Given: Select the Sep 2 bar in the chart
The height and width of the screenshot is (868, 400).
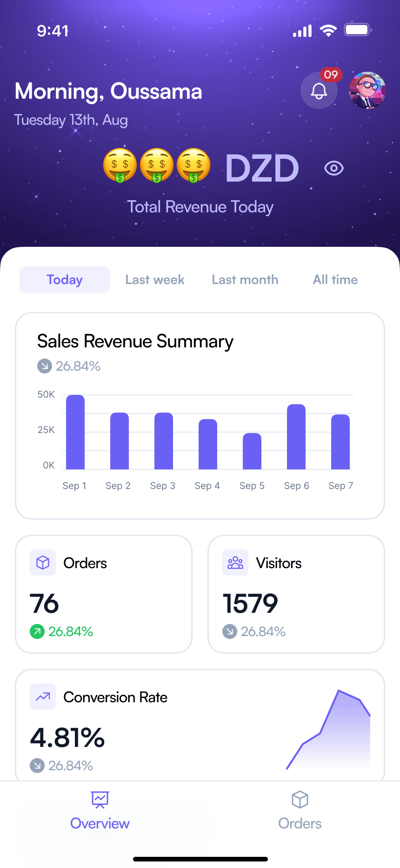Looking at the screenshot, I should point(120,441).
